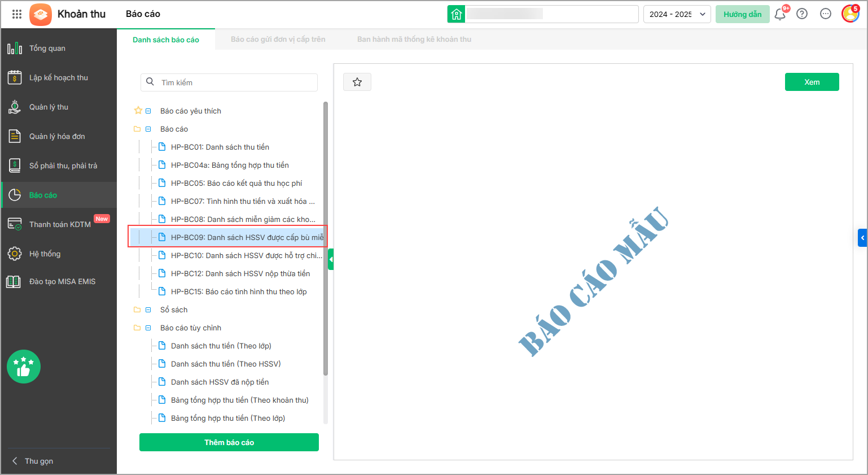The width and height of the screenshot is (868, 475).
Task: Collapse the Sổ sách folder node
Action: pyautogui.click(x=148, y=310)
